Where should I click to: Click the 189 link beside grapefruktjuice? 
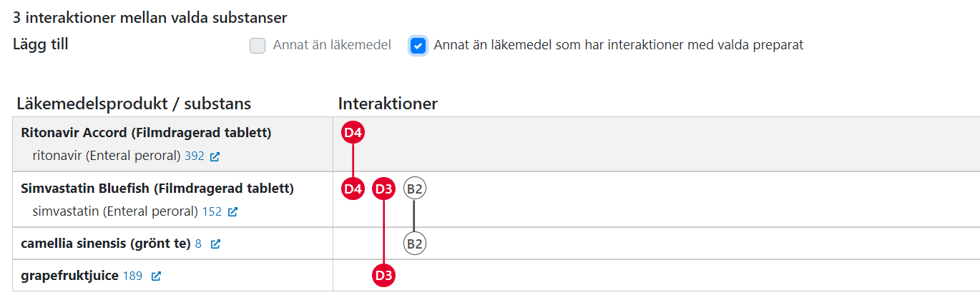click(132, 276)
